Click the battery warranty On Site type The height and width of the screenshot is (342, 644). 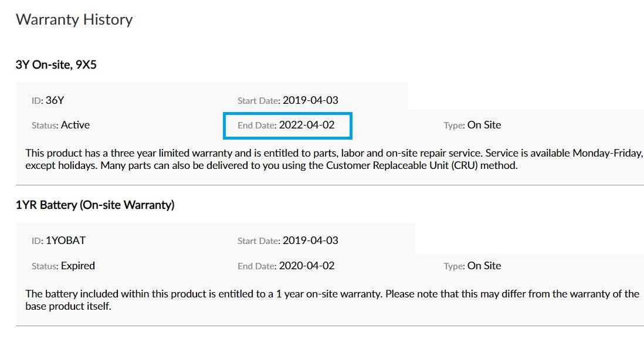coord(484,266)
